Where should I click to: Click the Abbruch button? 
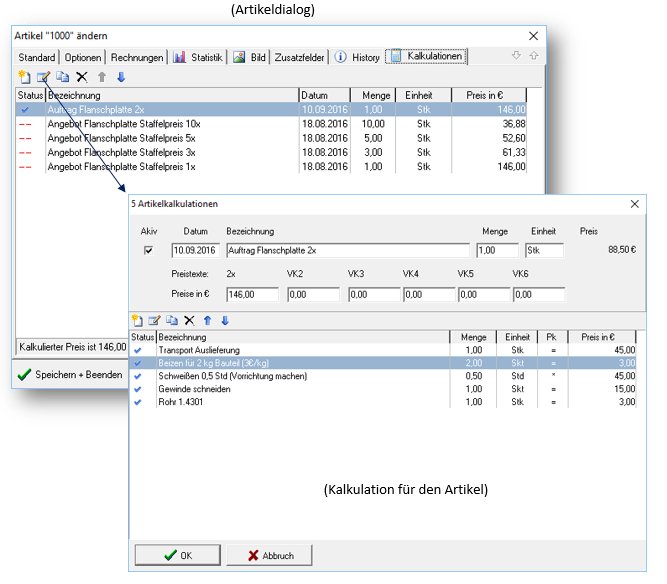point(269,555)
